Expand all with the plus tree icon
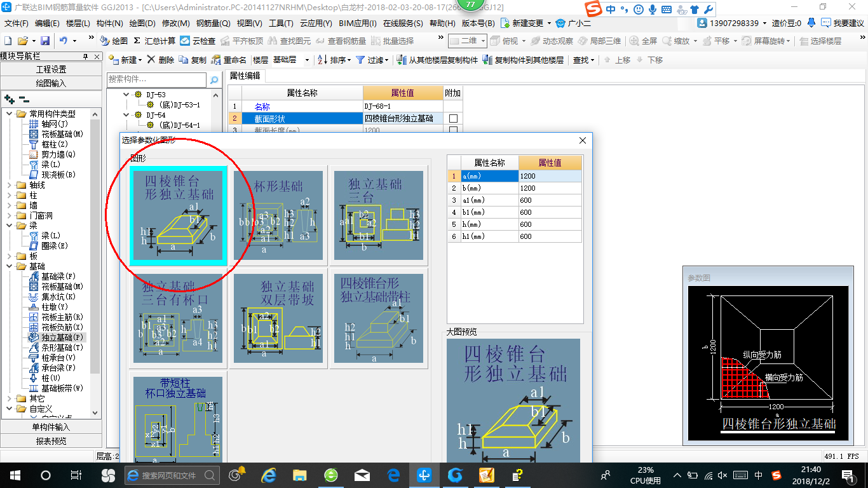This screenshot has width=868, height=488. tap(10, 99)
